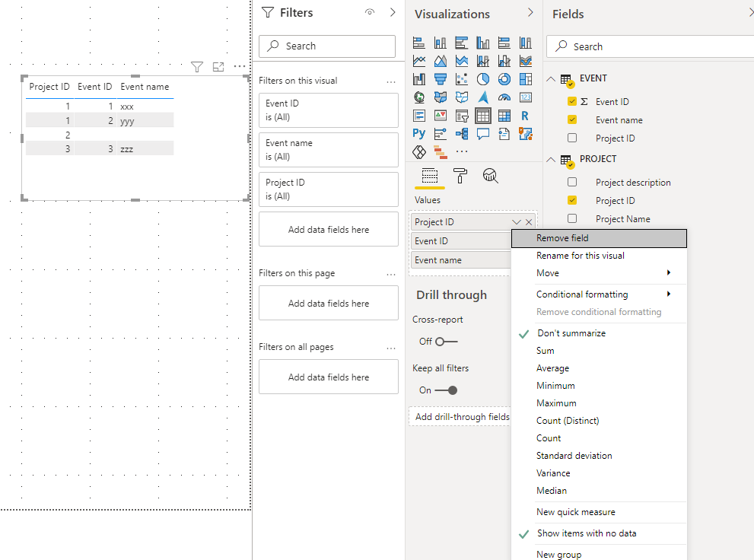The width and height of the screenshot is (754, 560).
Task: Select the stacked bar chart visual
Action: pyautogui.click(x=418, y=43)
